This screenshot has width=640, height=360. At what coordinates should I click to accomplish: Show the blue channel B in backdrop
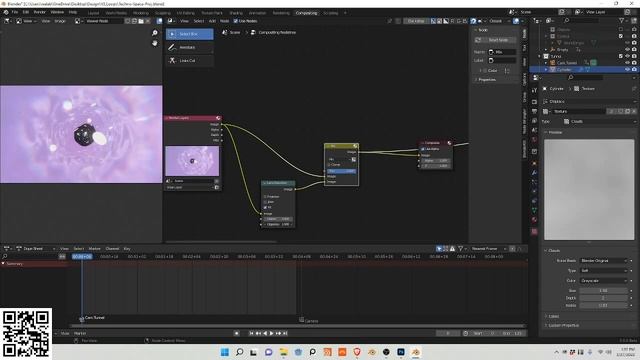click(465, 21)
